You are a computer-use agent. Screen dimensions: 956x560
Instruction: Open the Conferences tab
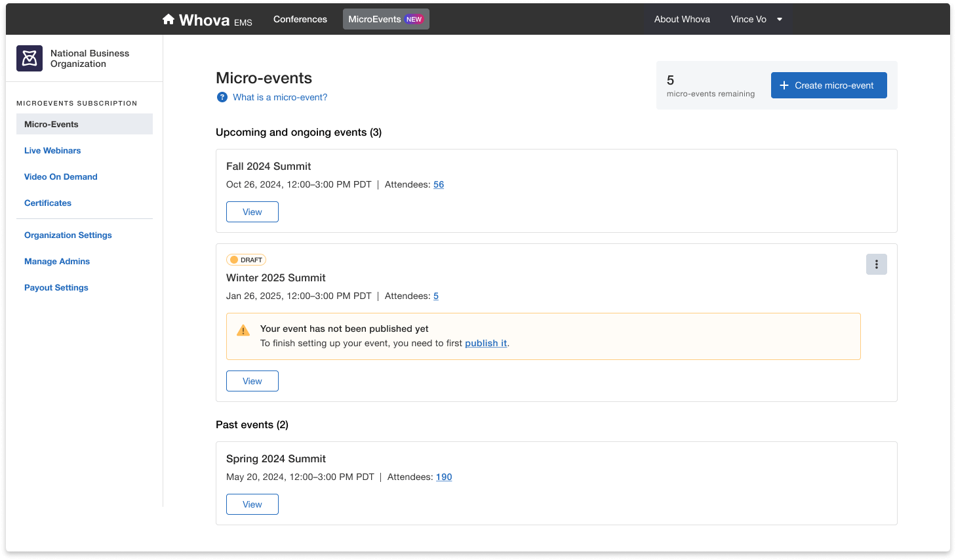click(300, 20)
